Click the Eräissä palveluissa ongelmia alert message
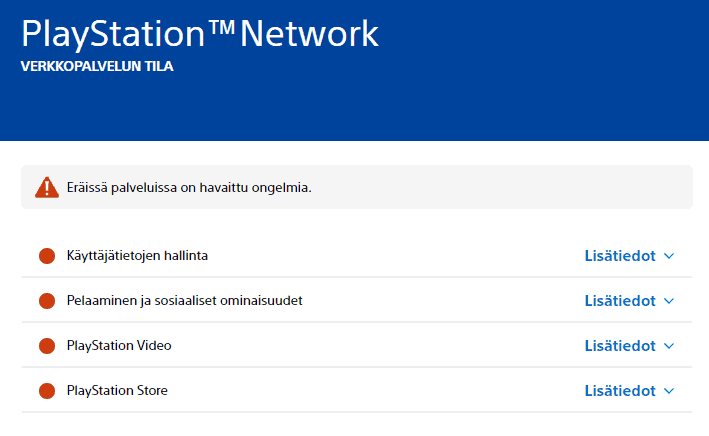Screen dimensions: 709x436 pyautogui.click(x=189, y=187)
